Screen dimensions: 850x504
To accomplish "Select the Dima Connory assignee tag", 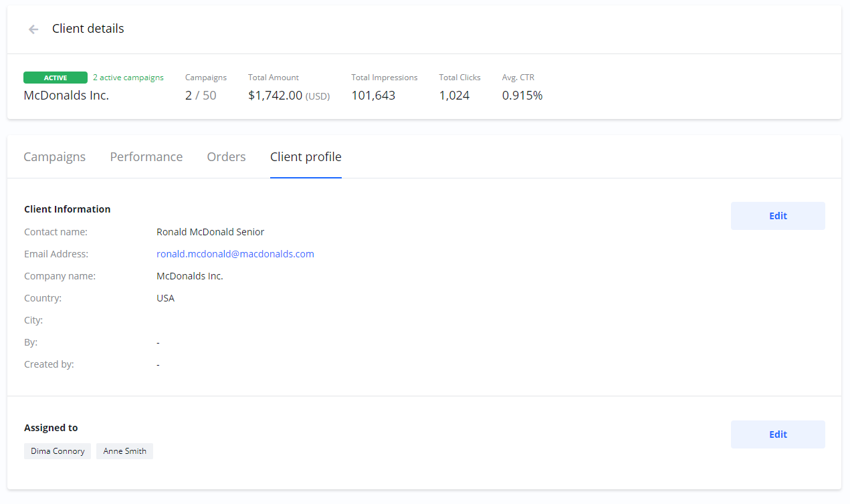I will coord(58,451).
